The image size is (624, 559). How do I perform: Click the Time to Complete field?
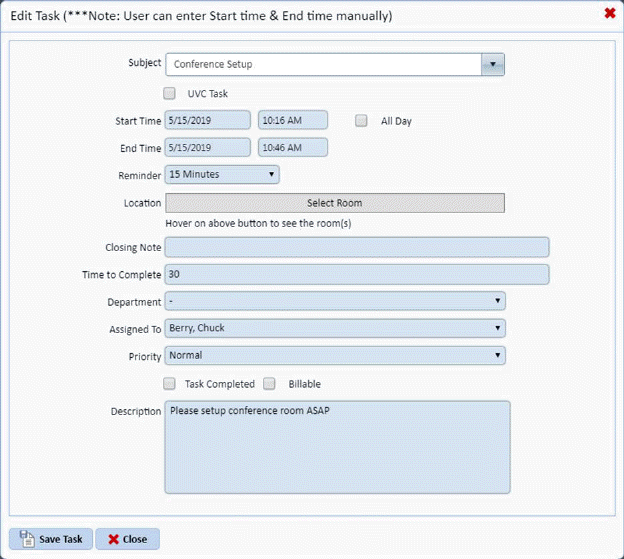click(357, 274)
